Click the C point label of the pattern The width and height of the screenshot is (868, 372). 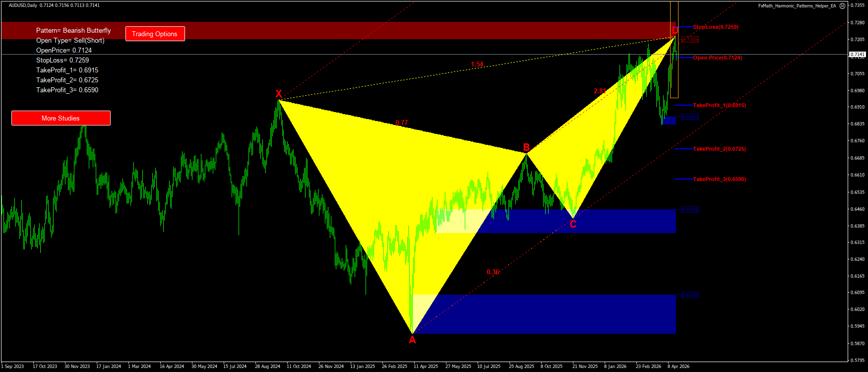pos(573,224)
